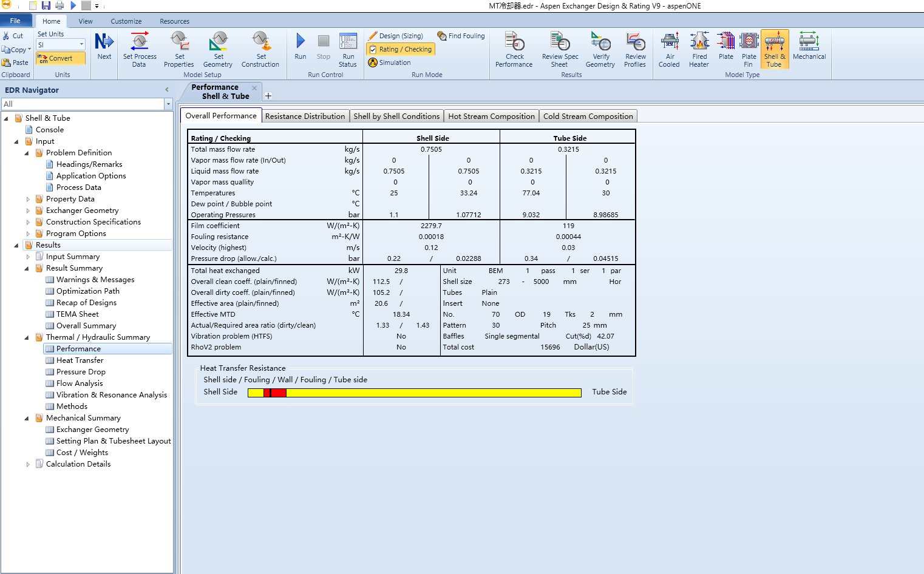Collapse the Thermal / Hydraulic Summary node
Screen dimensions: 924x574
27,337
